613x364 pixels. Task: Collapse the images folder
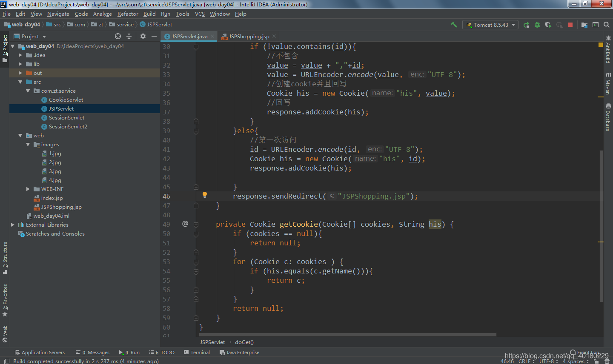(x=28, y=144)
